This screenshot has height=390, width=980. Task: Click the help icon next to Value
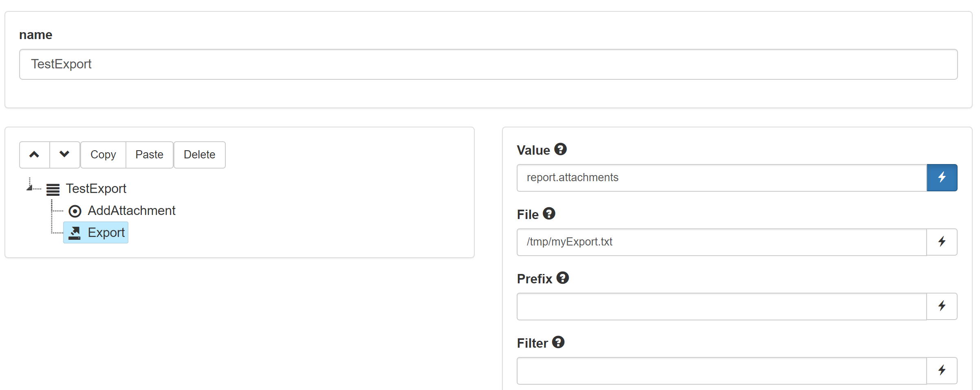tap(561, 149)
